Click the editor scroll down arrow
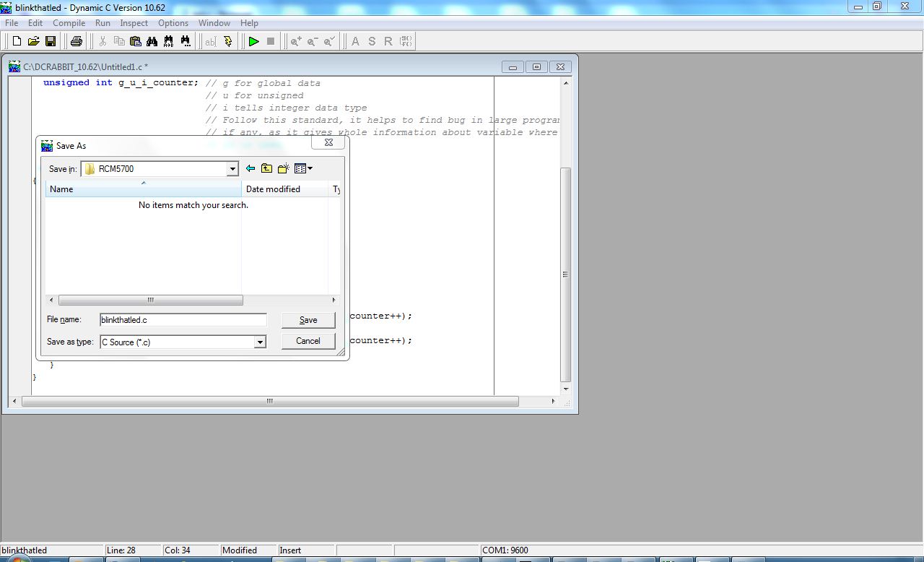This screenshot has height=562, width=924. point(566,389)
